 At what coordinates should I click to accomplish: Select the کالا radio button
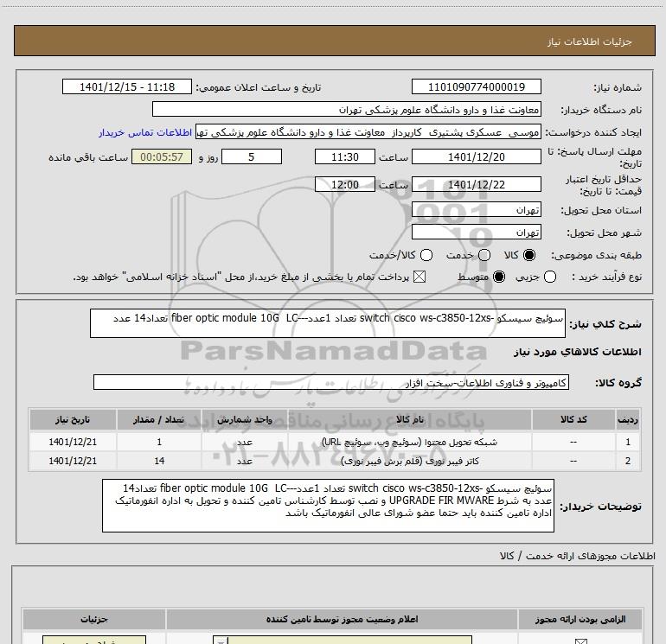pyautogui.click(x=529, y=255)
